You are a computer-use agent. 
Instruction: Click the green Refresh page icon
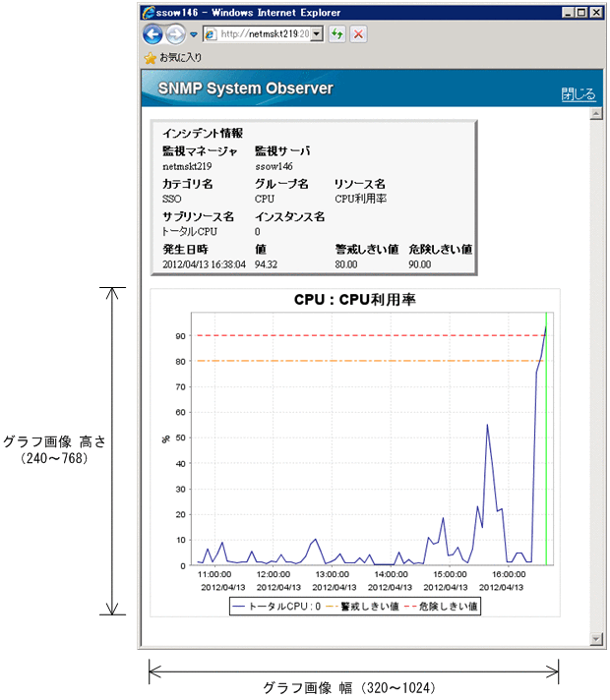click(337, 34)
